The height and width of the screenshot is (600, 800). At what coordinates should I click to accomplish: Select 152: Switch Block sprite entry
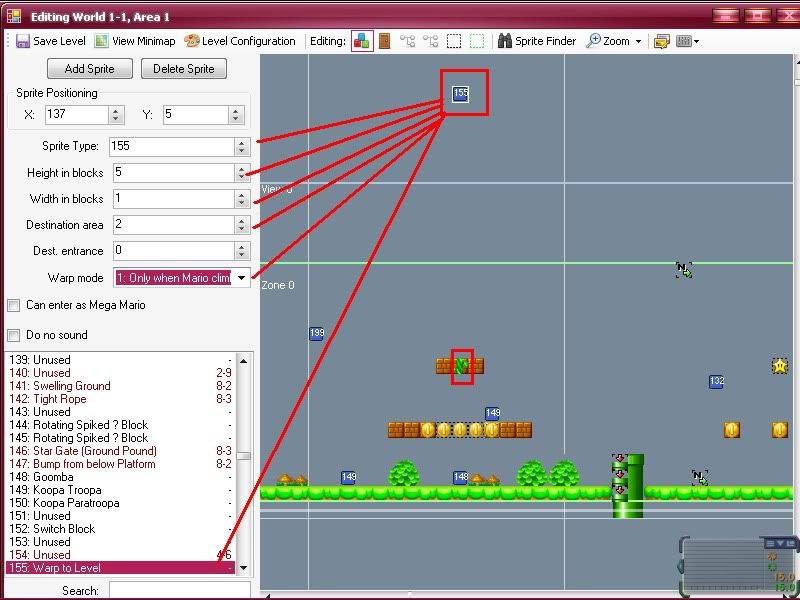coord(120,529)
